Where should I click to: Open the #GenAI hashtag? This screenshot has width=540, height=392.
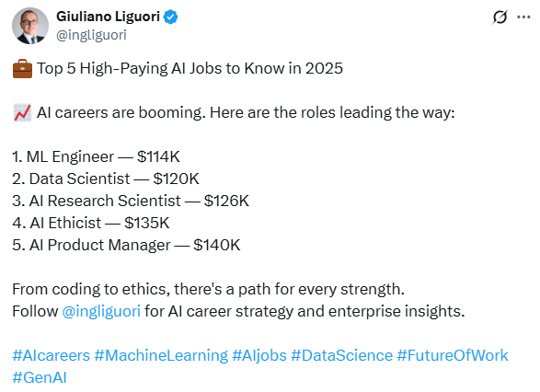[x=40, y=377]
